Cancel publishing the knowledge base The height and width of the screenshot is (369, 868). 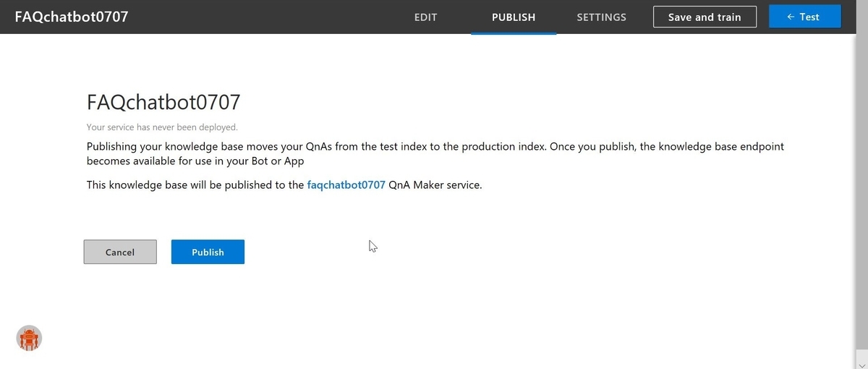(x=120, y=252)
